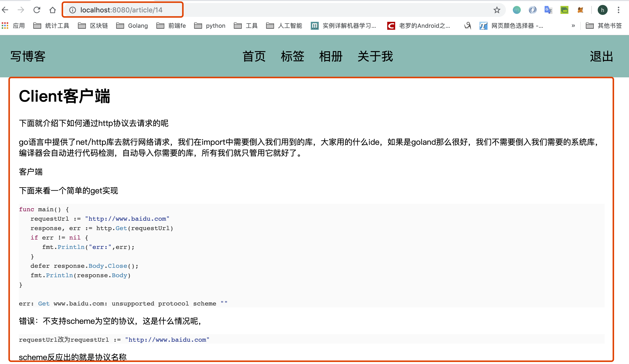Screen dimensions: 629x364
Task: Click the green session manager extension icon
Action: pyautogui.click(x=564, y=10)
